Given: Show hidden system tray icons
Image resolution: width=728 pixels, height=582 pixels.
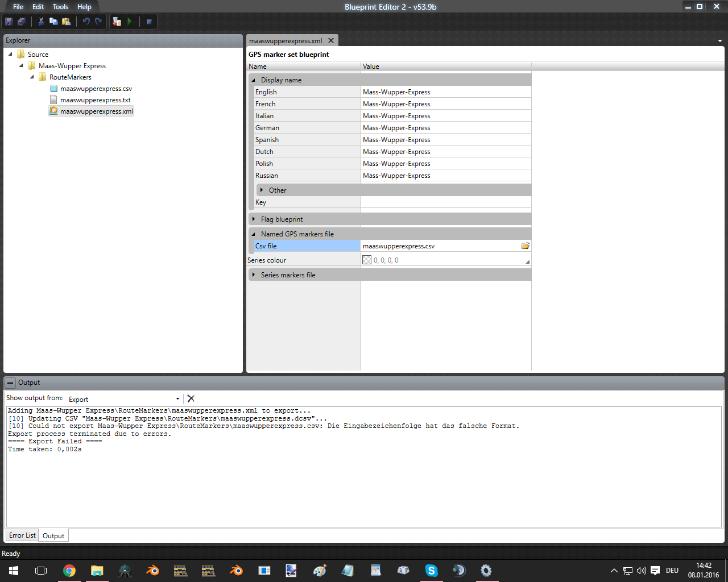Looking at the screenshot, I should (x=614, y=571).
